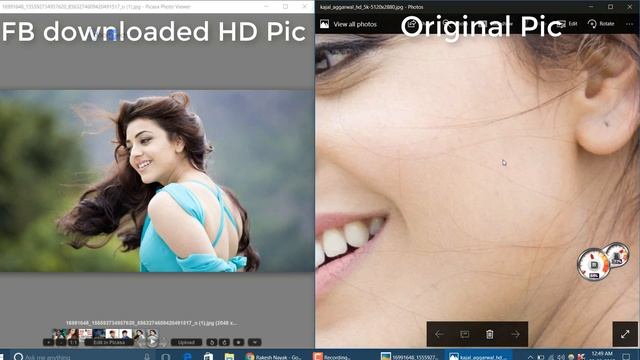640x360 pixels.
Task: Select last face thumbnail in Picasa filmstrip
Action: (152, 333)
